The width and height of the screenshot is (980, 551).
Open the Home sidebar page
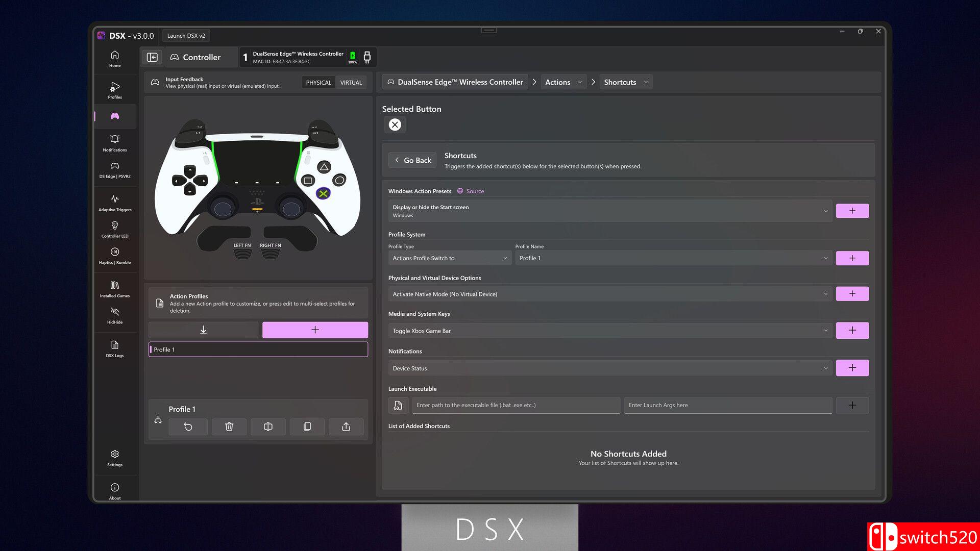point(115,59)
